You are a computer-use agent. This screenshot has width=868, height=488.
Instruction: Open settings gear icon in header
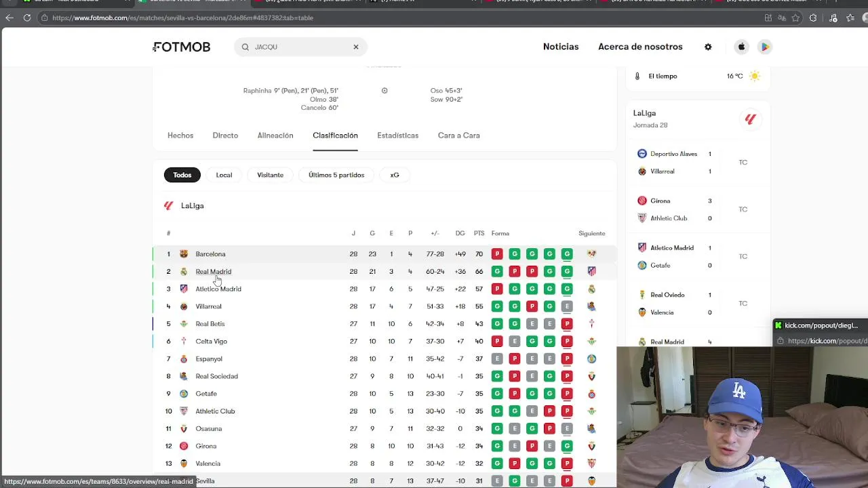point(708,47)
